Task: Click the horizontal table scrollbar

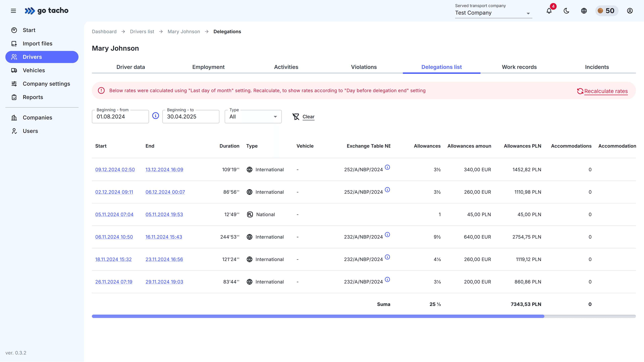Action: [x=318, y=317]
